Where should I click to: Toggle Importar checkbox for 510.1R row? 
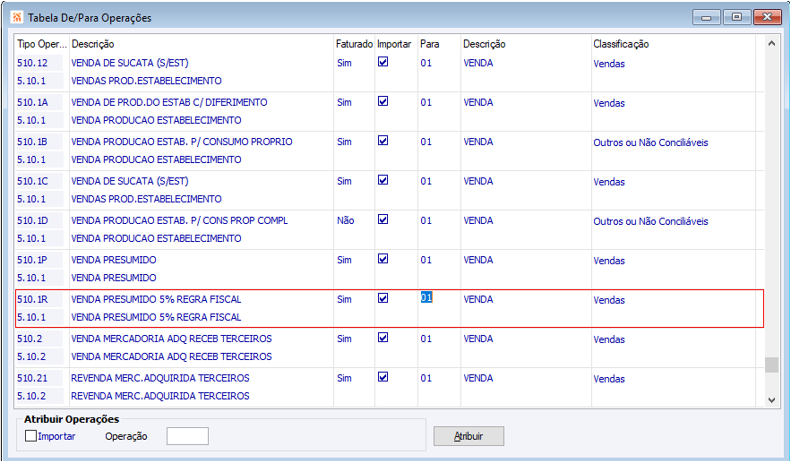click(x=383, y=298)
